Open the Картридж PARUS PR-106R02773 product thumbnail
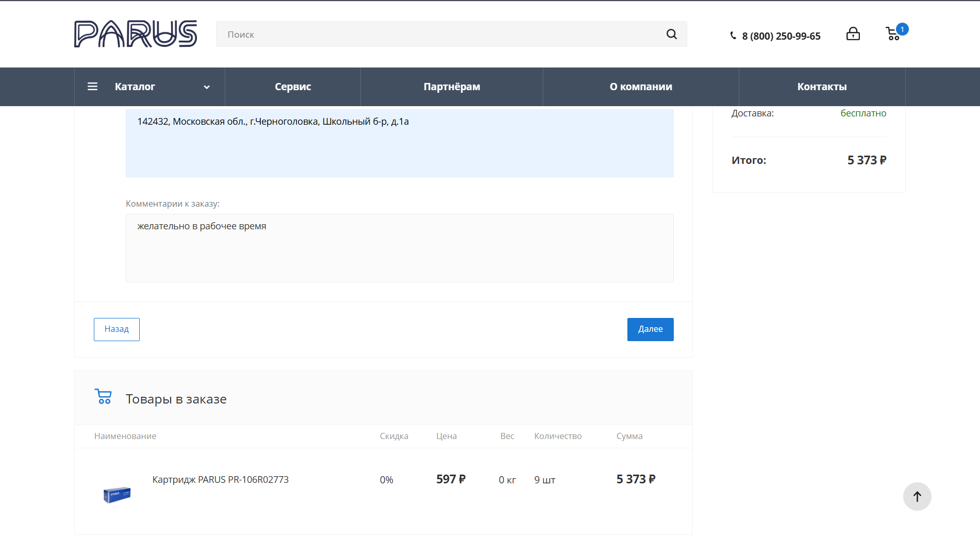 pos(117,495)
